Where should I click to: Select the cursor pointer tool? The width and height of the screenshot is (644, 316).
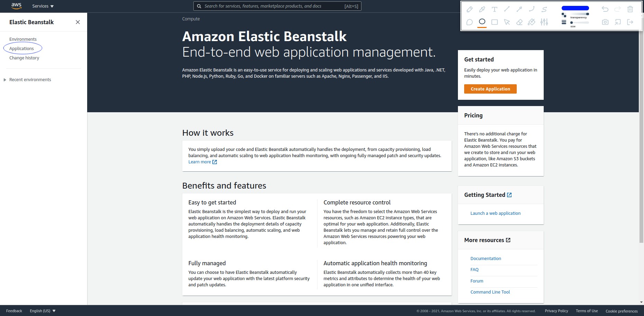507,22
